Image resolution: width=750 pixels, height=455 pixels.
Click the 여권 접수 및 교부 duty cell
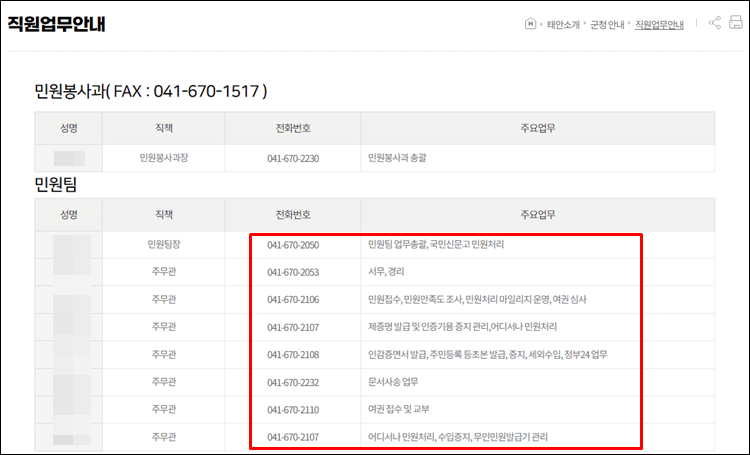click(x=538, y=409)
